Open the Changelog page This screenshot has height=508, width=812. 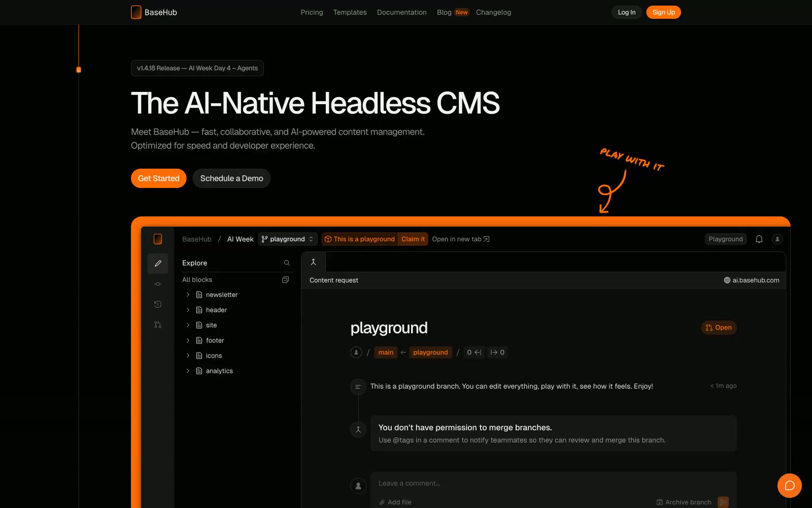[x=493, y=12]
